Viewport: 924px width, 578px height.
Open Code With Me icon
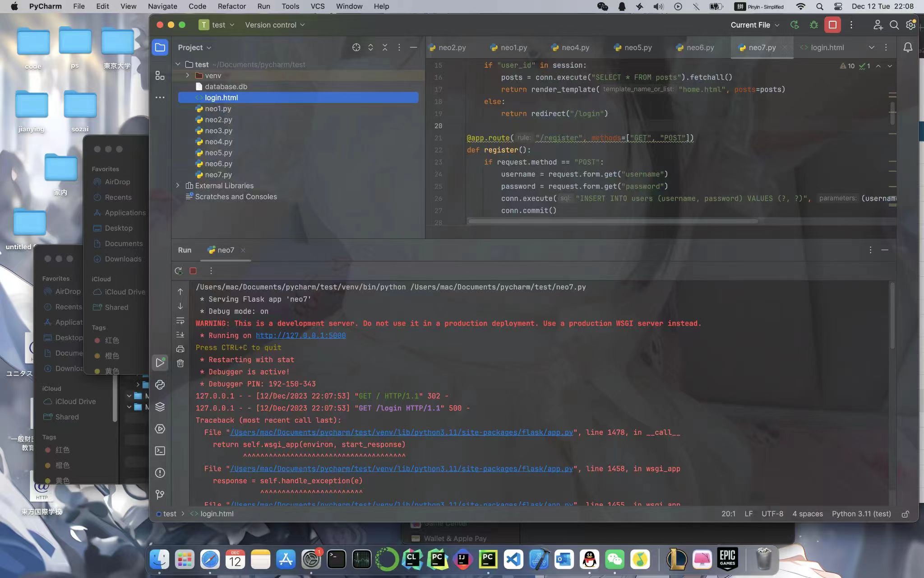878,25
